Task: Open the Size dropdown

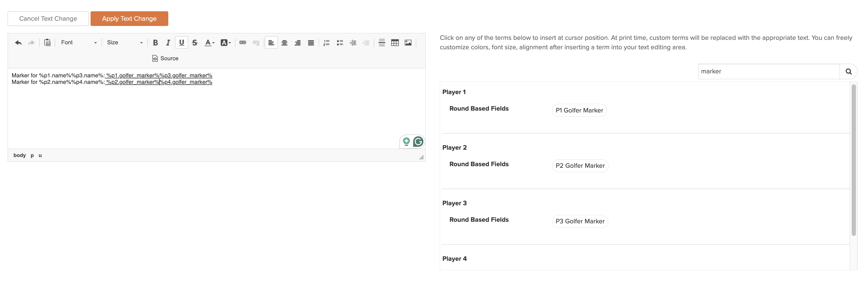Action: (124, 42)
